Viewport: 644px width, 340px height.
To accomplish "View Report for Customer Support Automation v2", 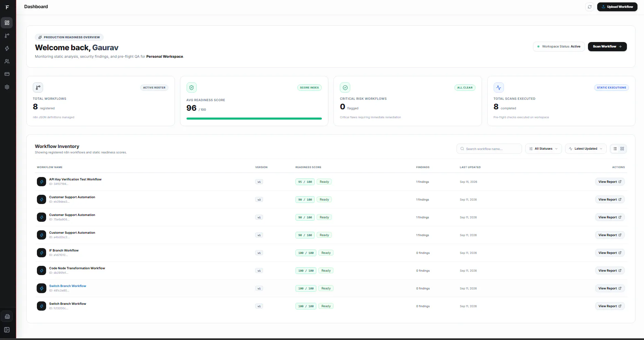I will click(x=610, y=200).
